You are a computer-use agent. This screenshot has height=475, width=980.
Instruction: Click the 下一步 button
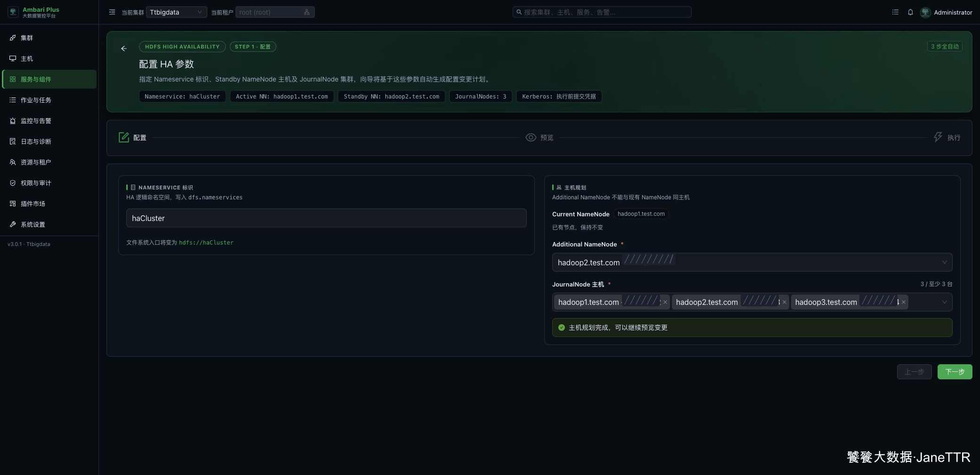tap(955, 372)
